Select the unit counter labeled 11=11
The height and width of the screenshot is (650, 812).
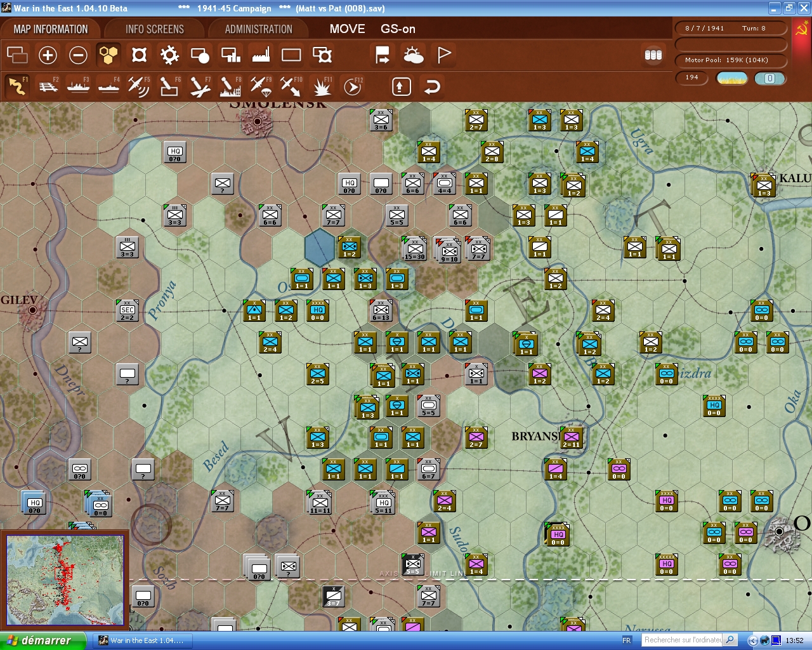319,502
